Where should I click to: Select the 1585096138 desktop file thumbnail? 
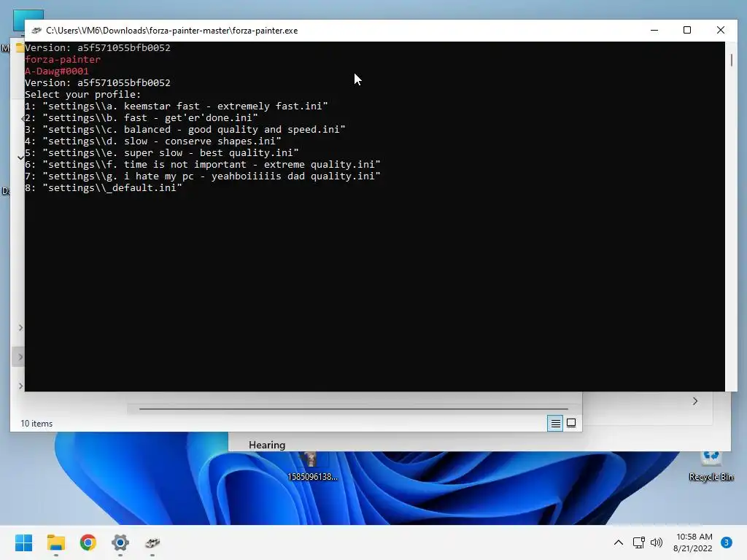click(311, 461)
